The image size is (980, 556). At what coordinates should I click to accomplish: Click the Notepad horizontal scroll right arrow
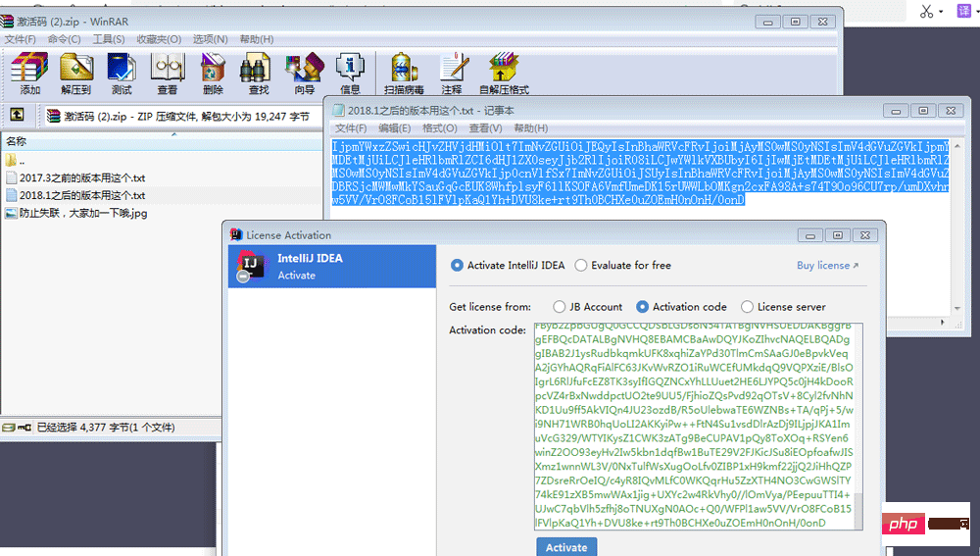pos(943,322)
